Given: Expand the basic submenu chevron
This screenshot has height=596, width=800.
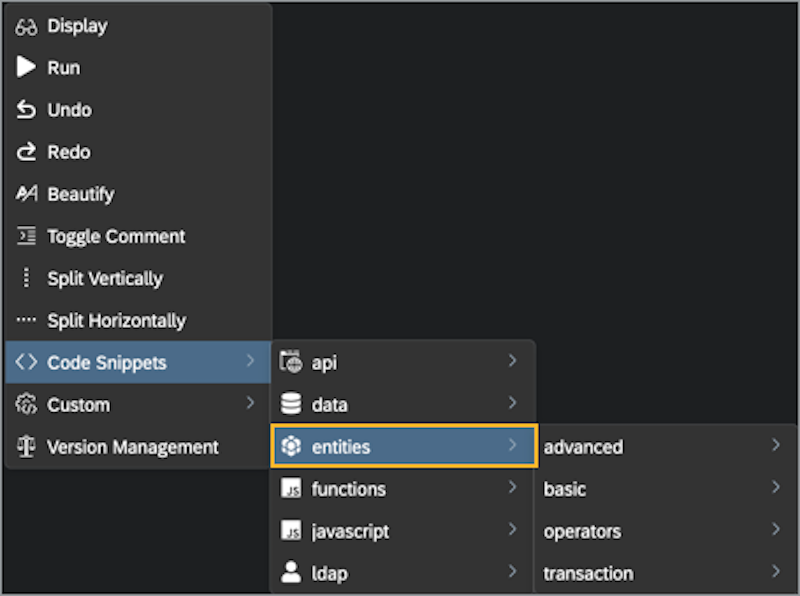Looking at the screenshot, I should coord(776,487).
